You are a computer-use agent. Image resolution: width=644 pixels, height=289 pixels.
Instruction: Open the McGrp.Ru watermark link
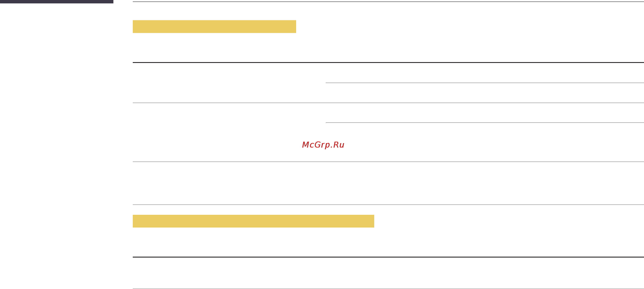coord(323,145)
